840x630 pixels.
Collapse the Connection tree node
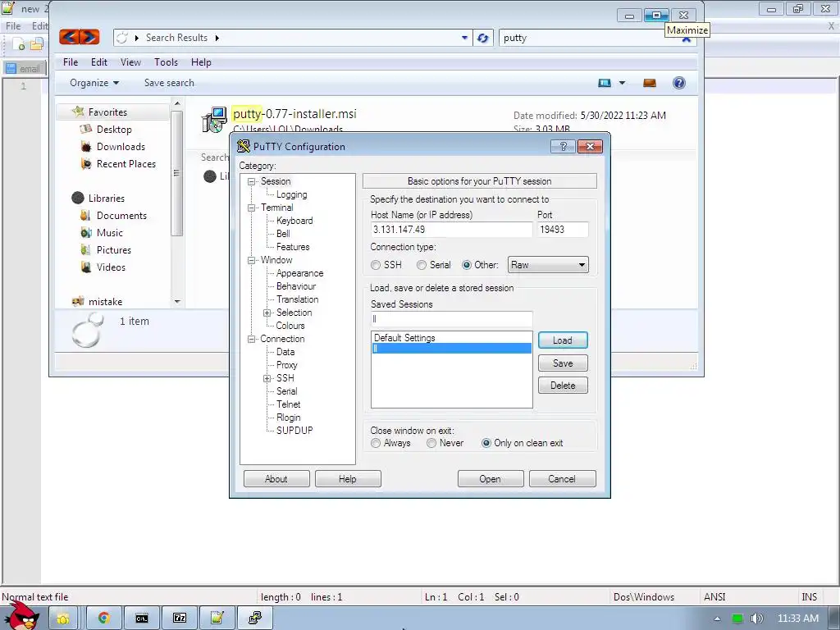251,339
